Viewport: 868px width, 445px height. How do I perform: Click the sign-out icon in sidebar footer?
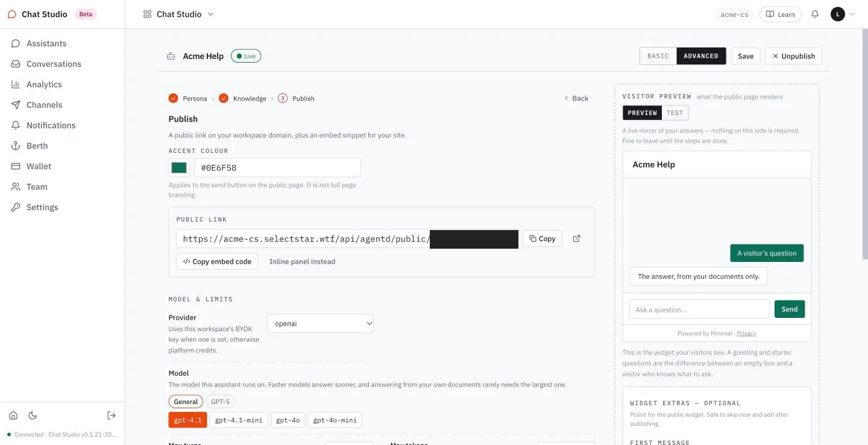(x=112, y=415)
